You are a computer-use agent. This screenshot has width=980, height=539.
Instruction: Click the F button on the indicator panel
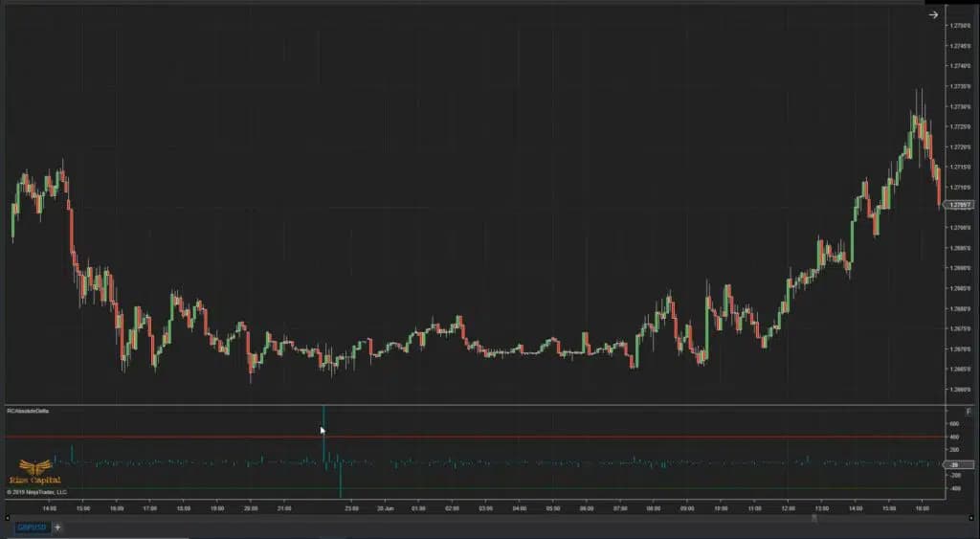point(969,412)
